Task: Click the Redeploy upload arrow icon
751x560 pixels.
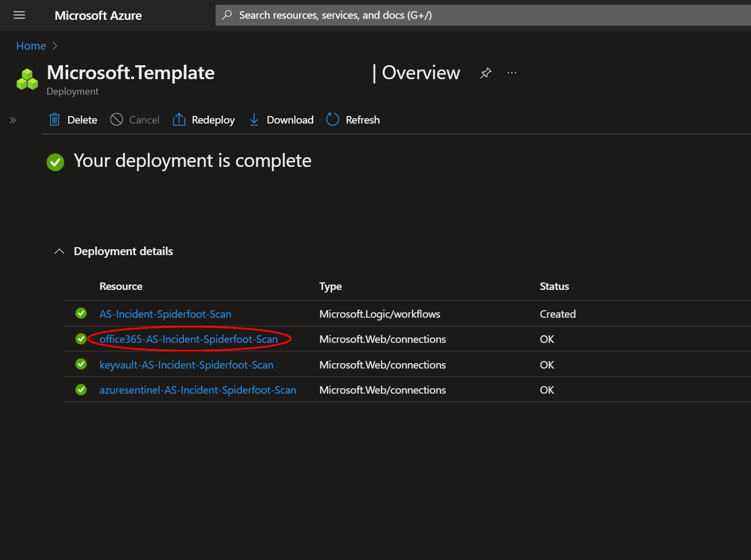Action: (179, 119)
